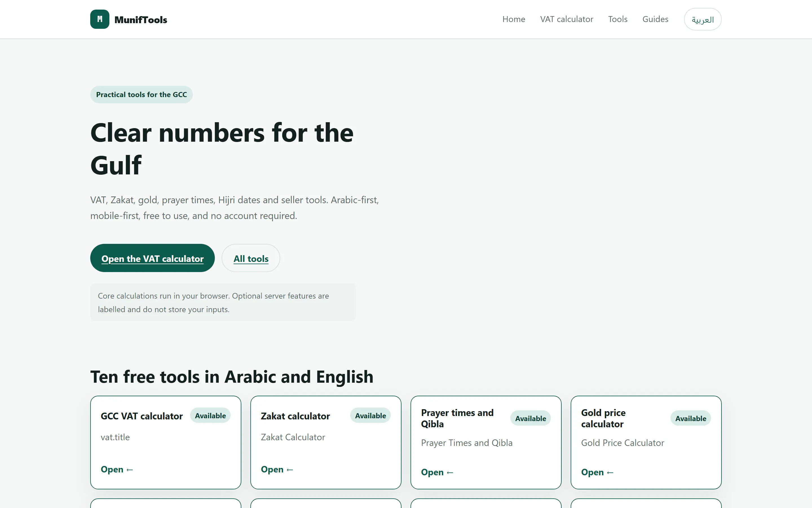Screen dimensions: 812x508
Task: Click Open link in Prayer times and Qibla card
Action: click(x=437, y=472)
